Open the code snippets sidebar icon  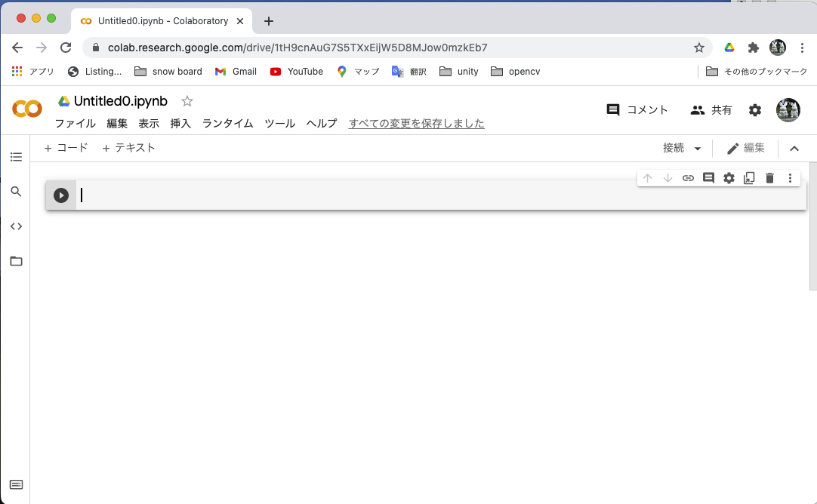coord(16,226)
